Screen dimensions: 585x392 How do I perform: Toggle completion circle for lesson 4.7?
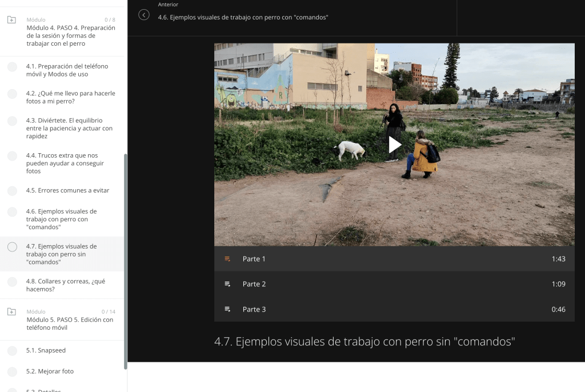point(13,247)
